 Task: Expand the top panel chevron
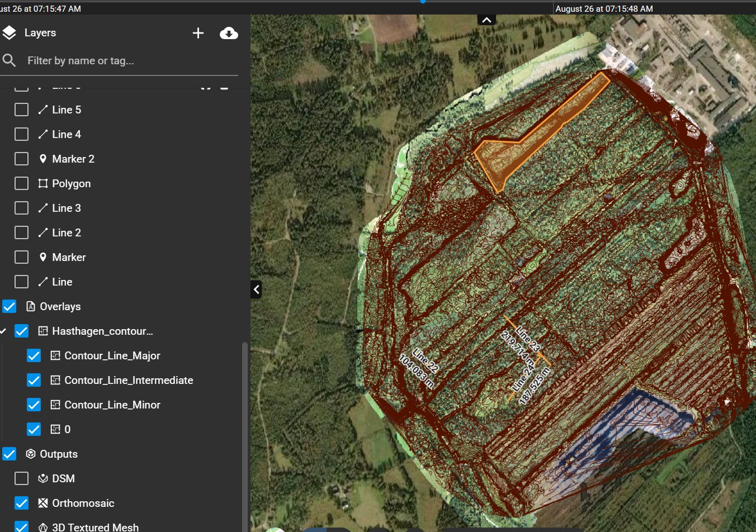pos(486,20)
